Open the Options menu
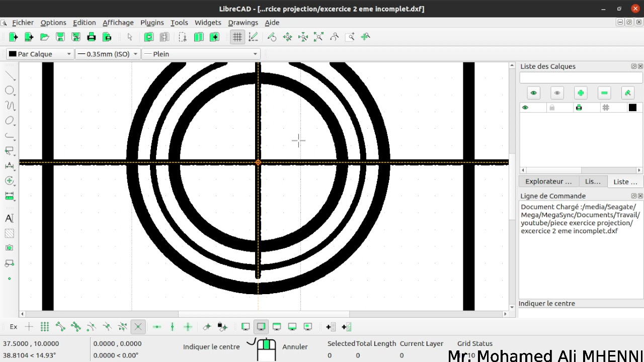The height and width of the screenshot is (362, 644). (x=53, y=23)
